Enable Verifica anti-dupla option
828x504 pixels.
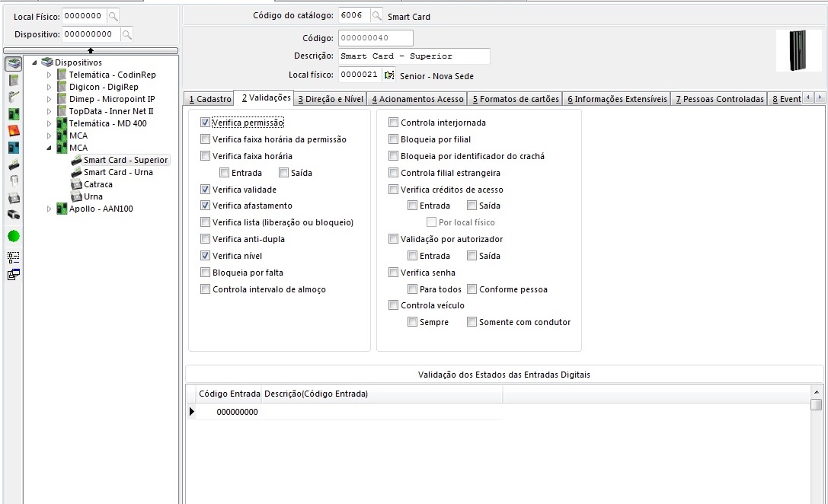tap(205, 239)
